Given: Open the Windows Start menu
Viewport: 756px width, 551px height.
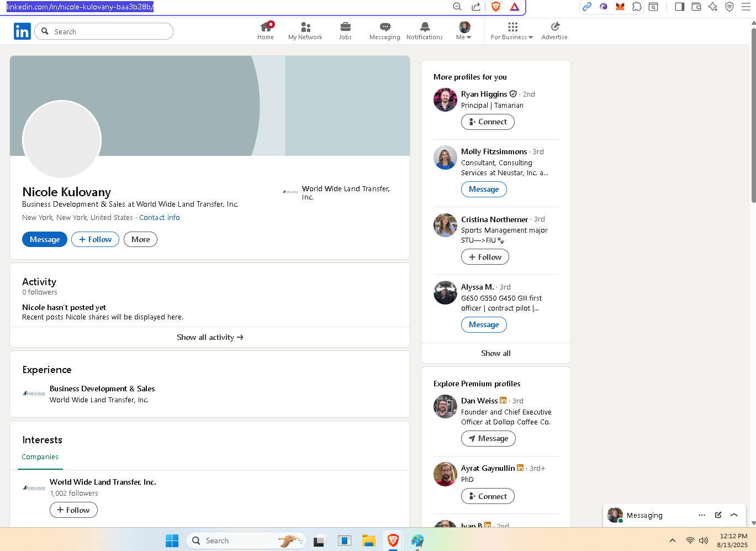Looking at the screenshot, I should click(x=172, y=540).
